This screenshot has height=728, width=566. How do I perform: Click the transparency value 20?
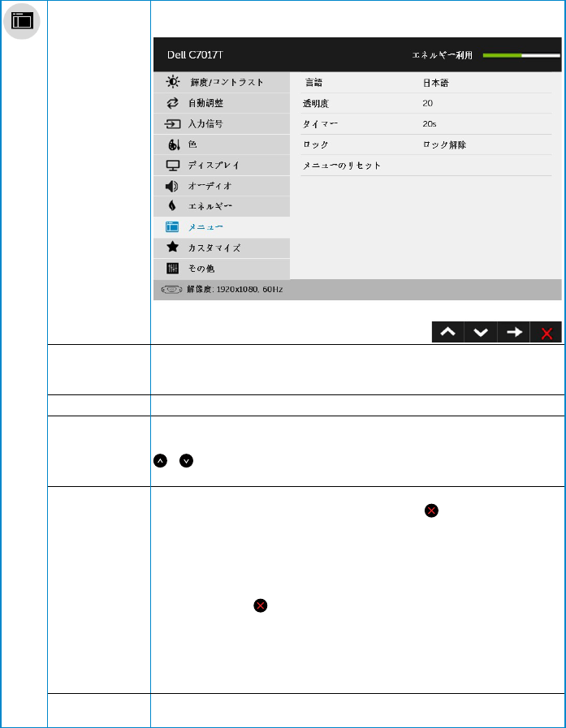click(x=427, y=103)
